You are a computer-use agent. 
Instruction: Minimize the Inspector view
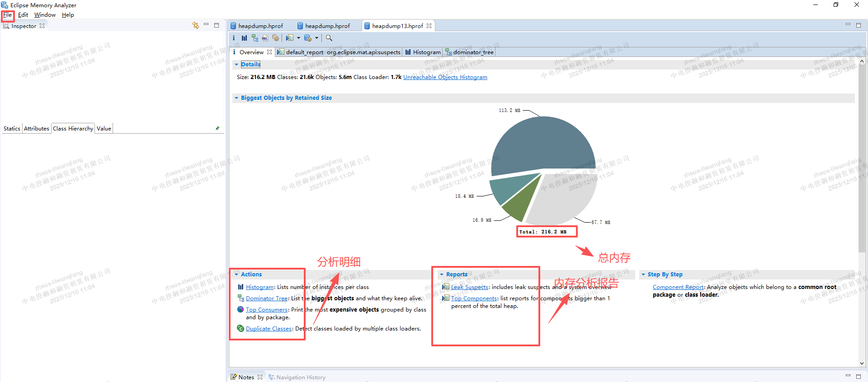click(206, 25)
